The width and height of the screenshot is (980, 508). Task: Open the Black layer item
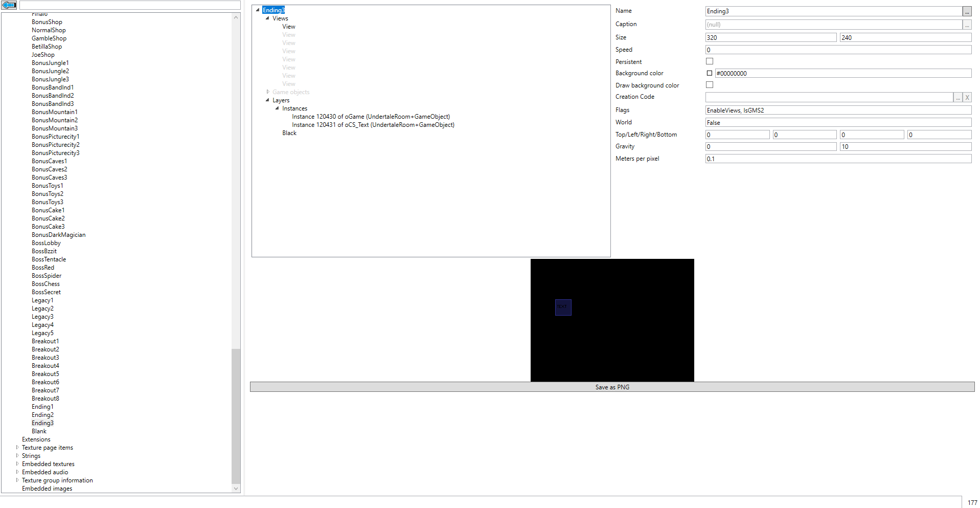(x=289, y=133)
